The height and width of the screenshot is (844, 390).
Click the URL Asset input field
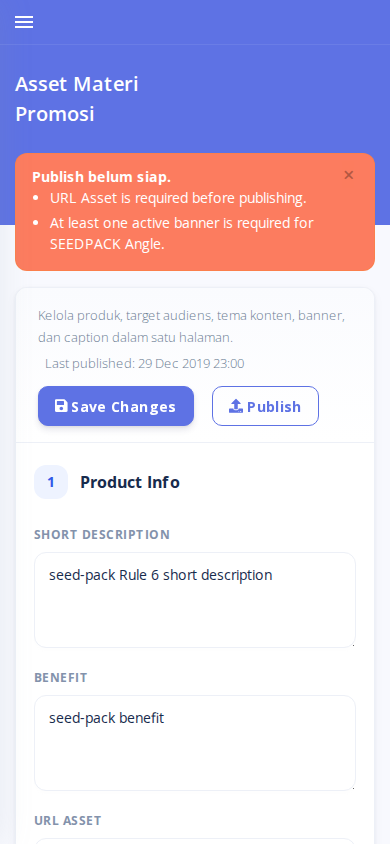[x=195, y=841]
